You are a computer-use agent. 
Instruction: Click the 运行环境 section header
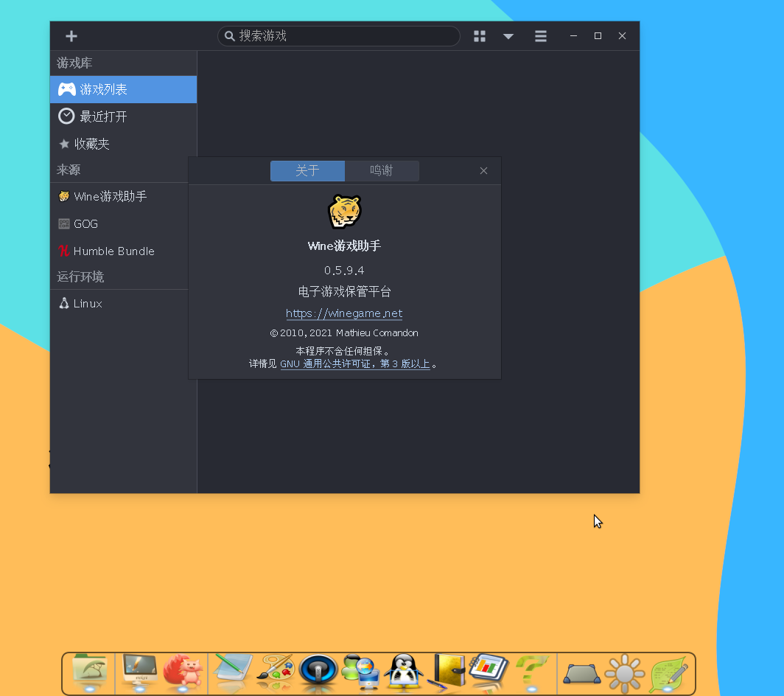[80, 276]
